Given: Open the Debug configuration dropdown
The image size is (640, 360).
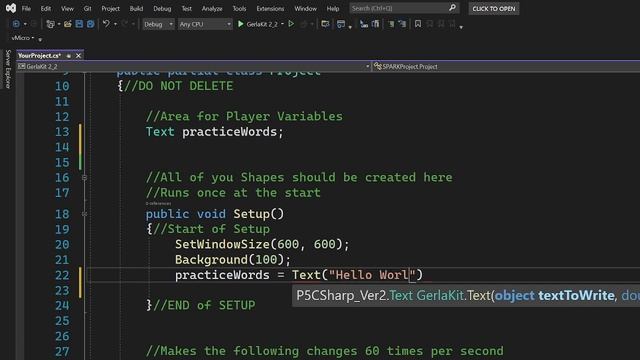Looking at the screenshot, I should coord(158,24).
